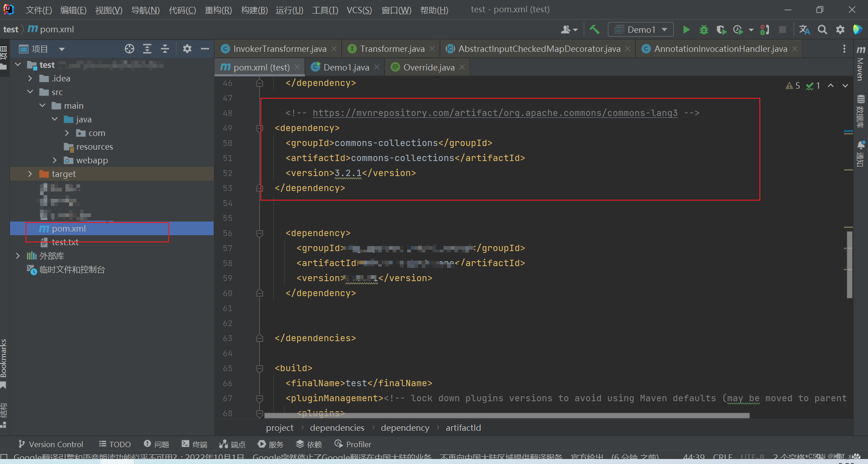Image resolution: width=868 pixels, height=464 pixels.
Task: Open the translate icon in toolbar
Action: pyautogui.click(x=804, y=30)
